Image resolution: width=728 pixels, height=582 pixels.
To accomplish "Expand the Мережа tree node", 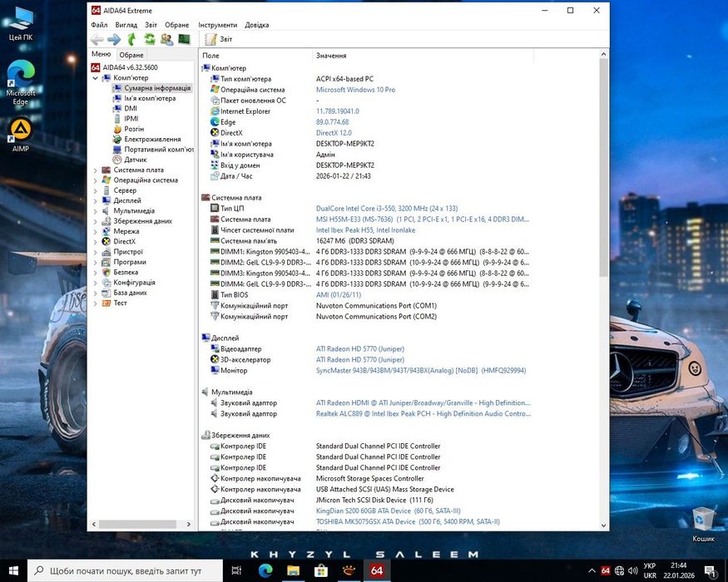I will coord(95,232).
